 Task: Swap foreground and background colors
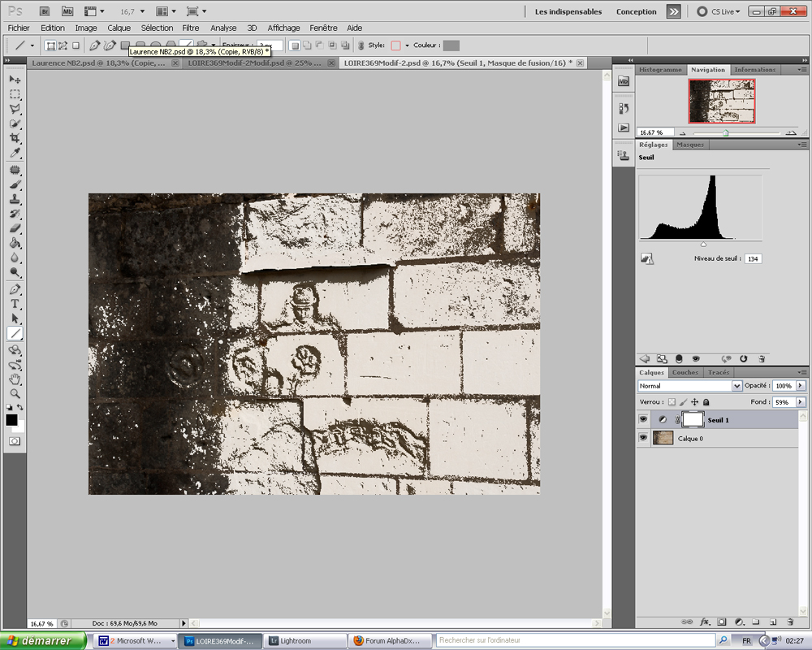(x=19, y=407)
